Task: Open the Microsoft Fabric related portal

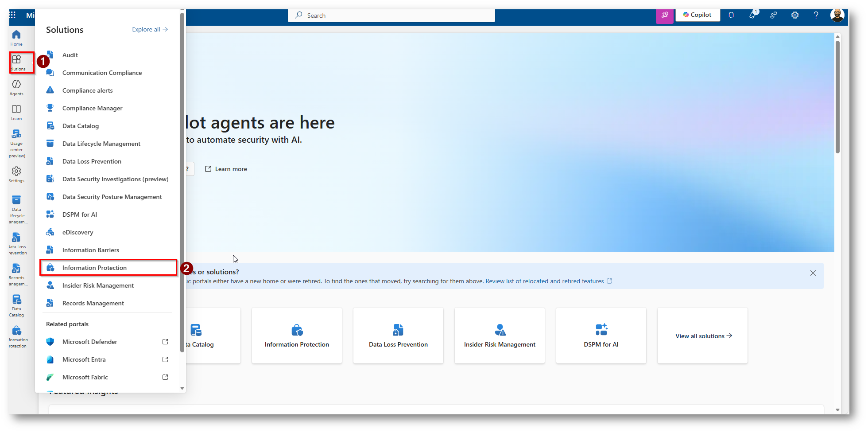Action: (x=107, y=377)
